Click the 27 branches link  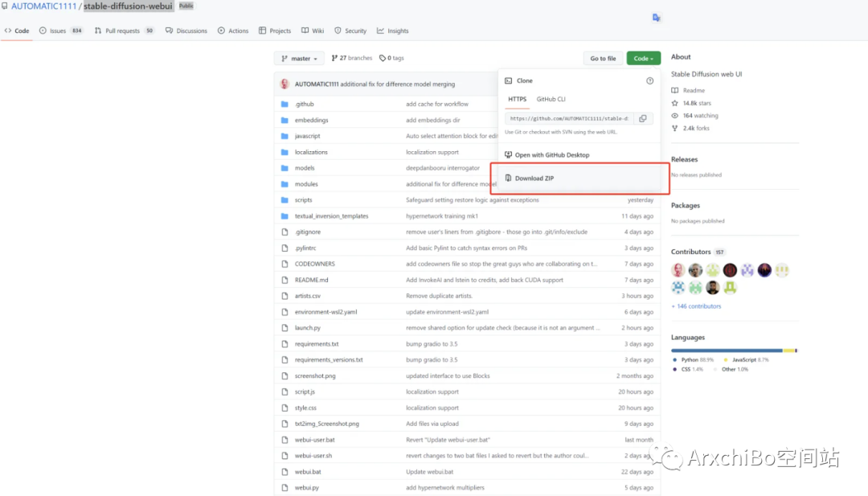351,58
